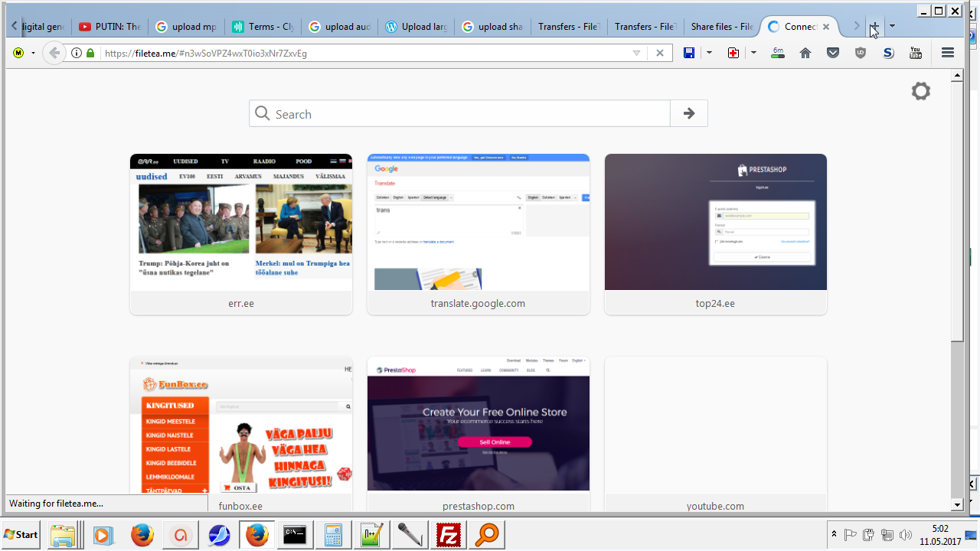Viewport: 980px width, 551px height.
Task: Open the funbox.ee thumbnail tile
Action: pos(241,435)
